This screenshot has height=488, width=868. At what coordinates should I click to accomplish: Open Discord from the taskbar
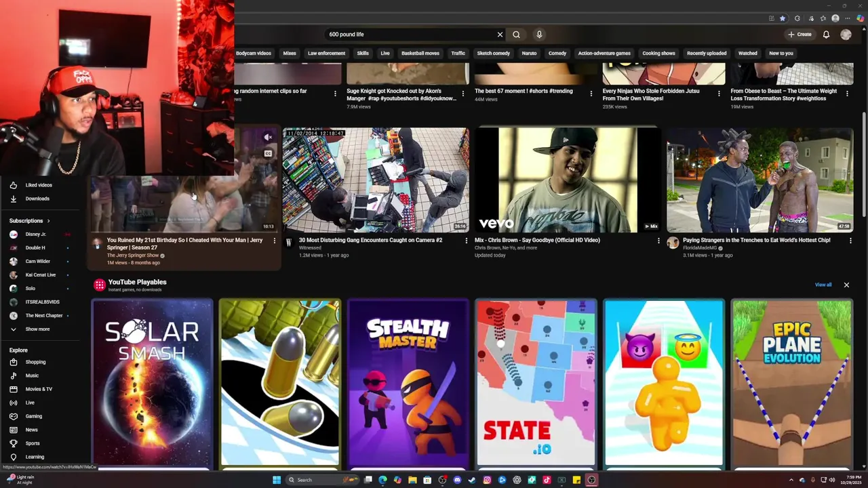coord(457,480)
